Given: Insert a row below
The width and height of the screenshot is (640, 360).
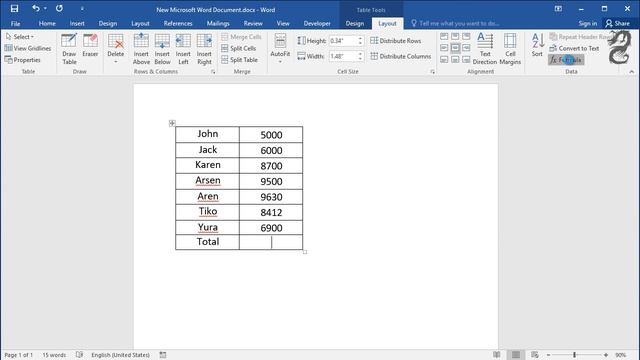Looking at the screenshot, I should [x=162, y=49].
